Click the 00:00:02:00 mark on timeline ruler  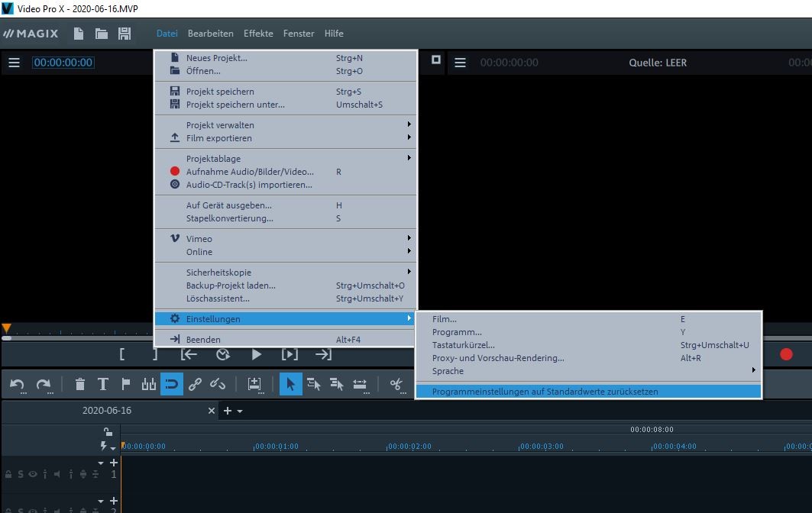tap(409, 447)
